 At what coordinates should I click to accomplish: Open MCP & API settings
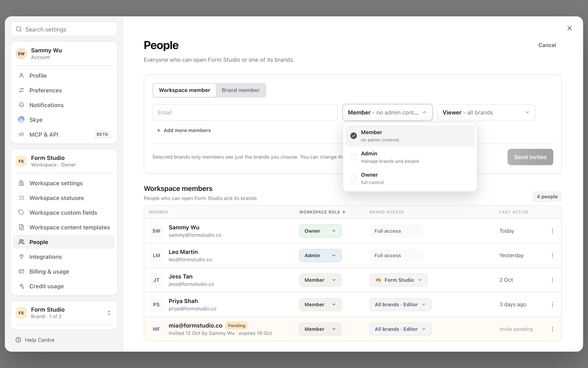[64, 135]
